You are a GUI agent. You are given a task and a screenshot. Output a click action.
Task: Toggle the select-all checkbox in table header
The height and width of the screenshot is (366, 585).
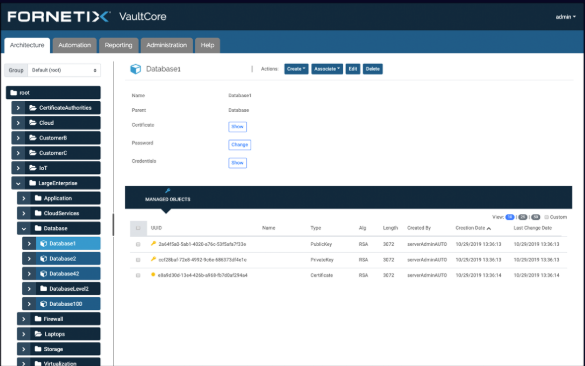(x=138, y=228)
